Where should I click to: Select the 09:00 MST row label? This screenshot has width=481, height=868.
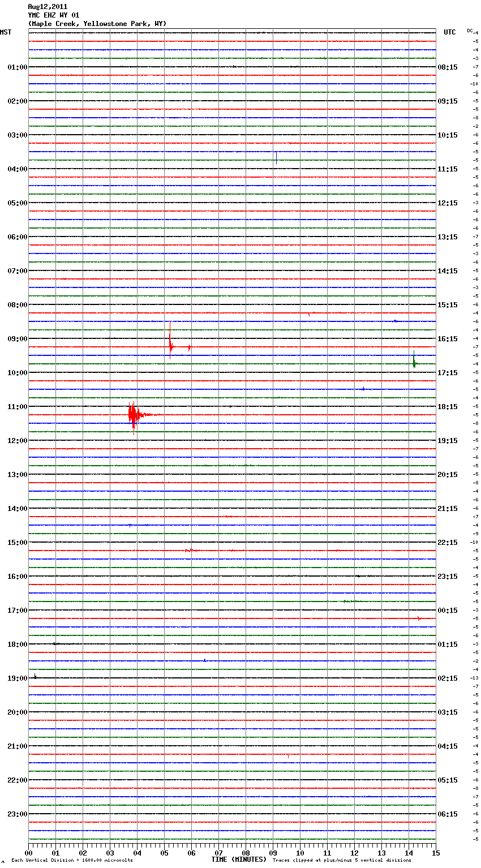(18, 339)
